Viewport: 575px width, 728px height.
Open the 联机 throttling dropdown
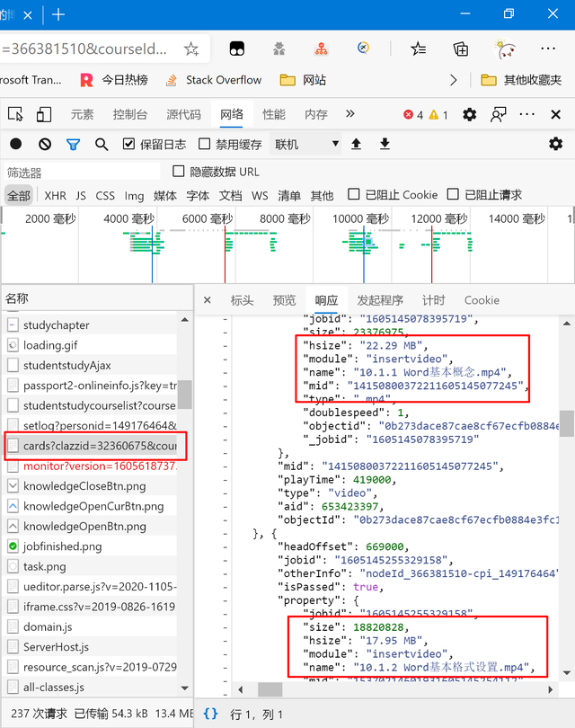307,144
